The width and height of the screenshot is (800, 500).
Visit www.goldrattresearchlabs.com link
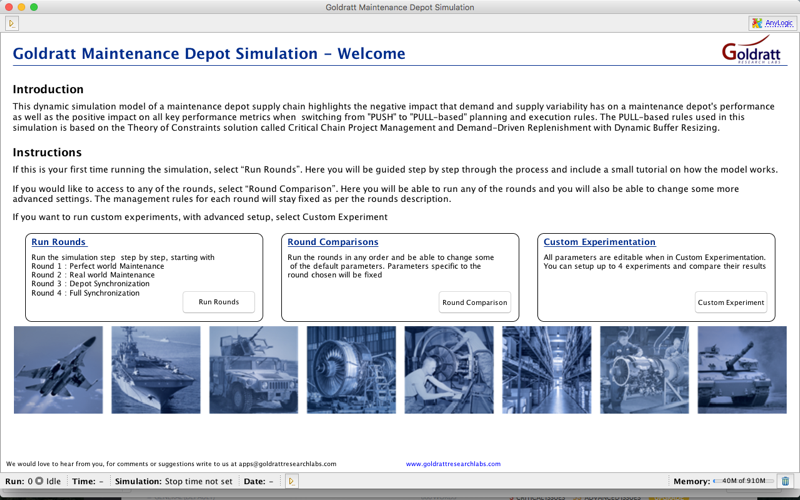(453, 464)
